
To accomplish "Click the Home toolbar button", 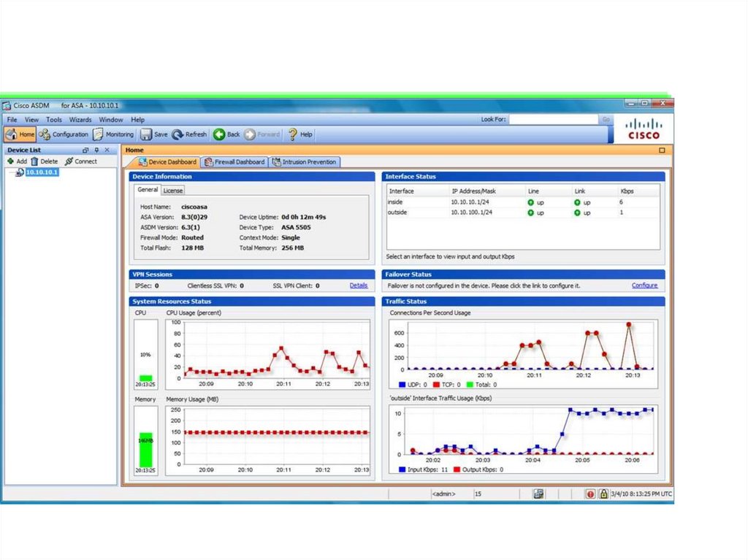I will click(x=20, y=134).
